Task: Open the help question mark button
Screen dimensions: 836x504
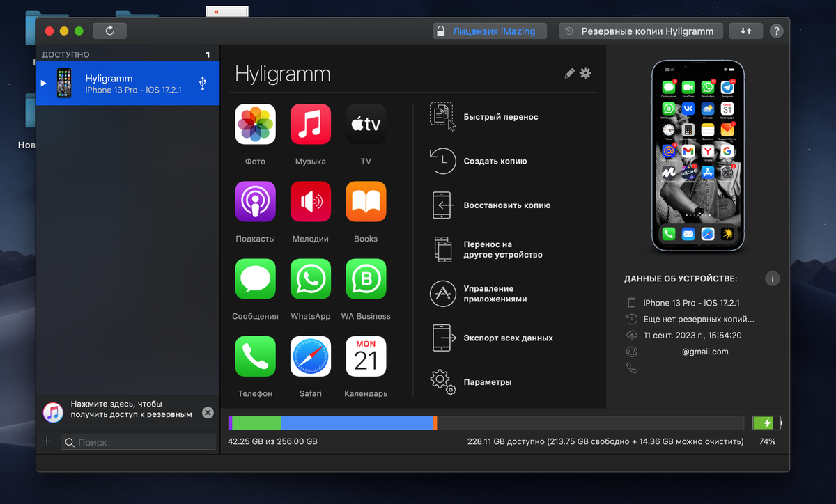Action: point(776,31)
